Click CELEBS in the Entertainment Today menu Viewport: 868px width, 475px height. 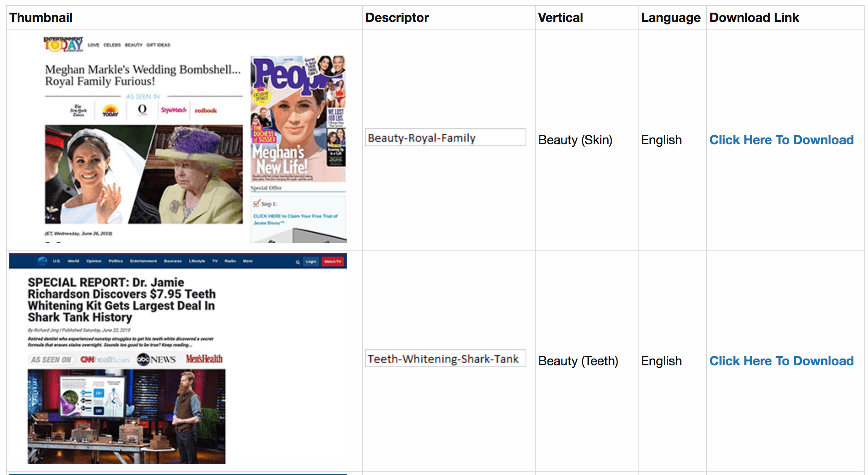point(112,45)
